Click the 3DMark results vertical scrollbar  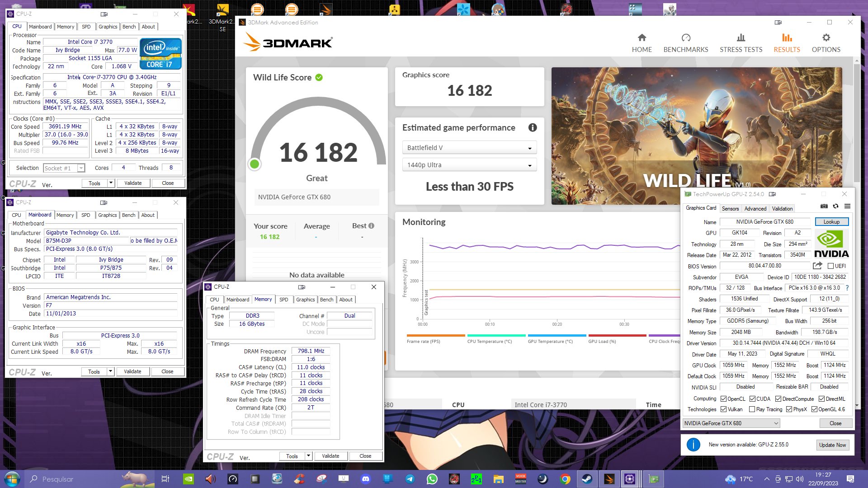pos(857,122)
